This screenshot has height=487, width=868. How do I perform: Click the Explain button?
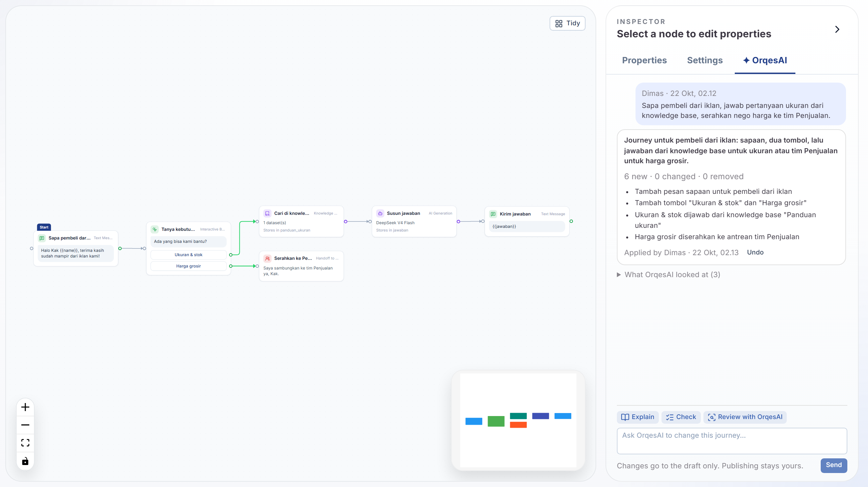point(638,417)
